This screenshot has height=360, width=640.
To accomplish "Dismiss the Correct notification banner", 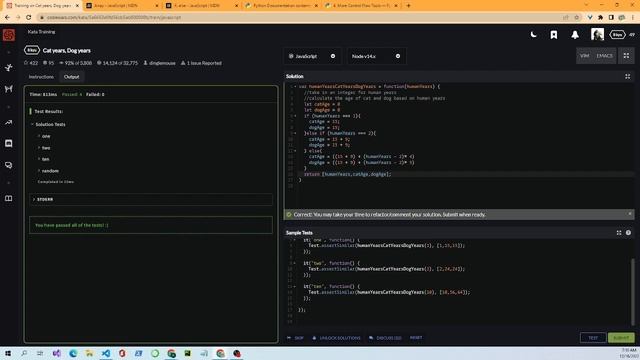I will pyautogui.click(x=630, y=214).
